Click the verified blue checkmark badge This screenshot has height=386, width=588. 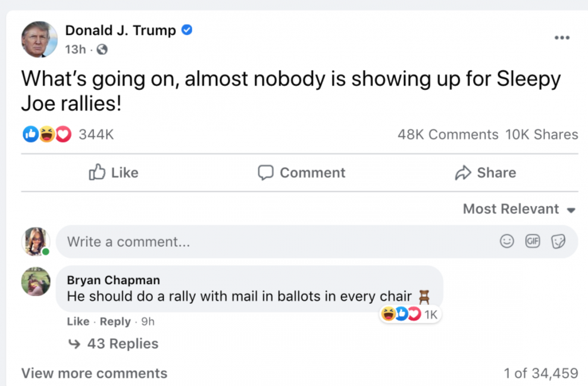(187, 30)
